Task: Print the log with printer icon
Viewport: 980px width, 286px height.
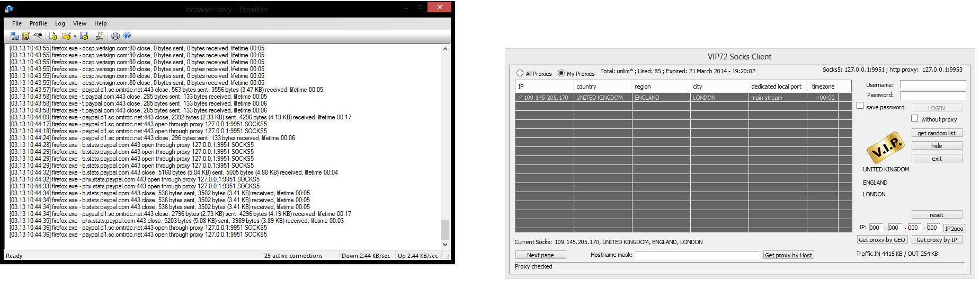Action: click(x=115, y=36)
